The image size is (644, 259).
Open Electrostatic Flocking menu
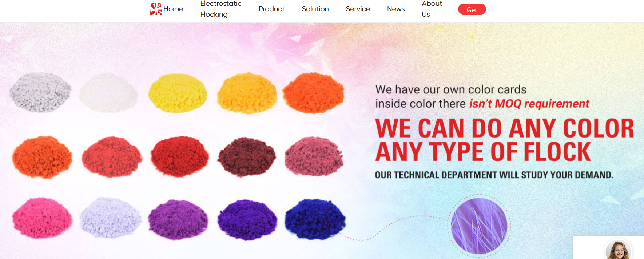pyautogui.click(x=221, y=9)
